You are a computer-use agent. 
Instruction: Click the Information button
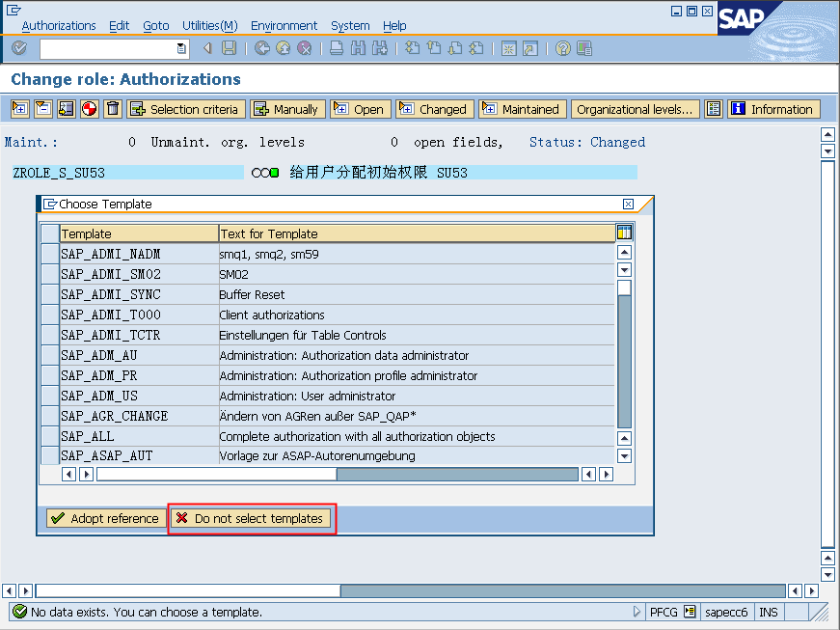(773, 109)
